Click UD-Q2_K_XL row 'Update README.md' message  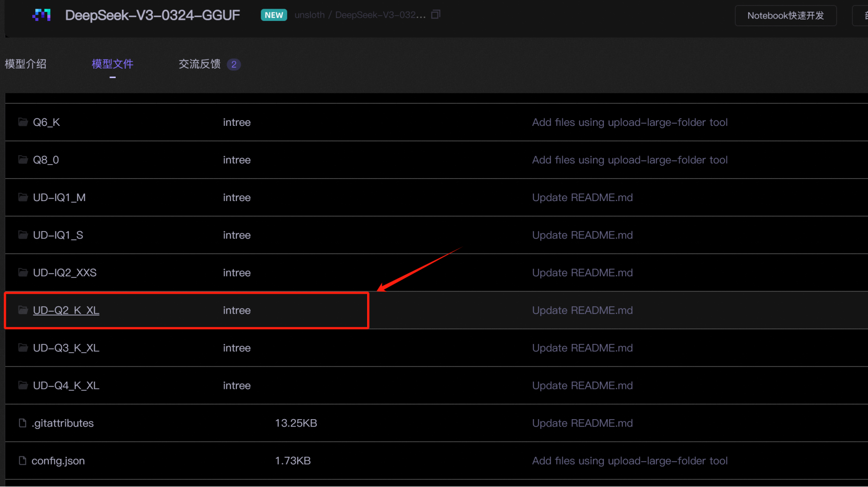[582, 310]
